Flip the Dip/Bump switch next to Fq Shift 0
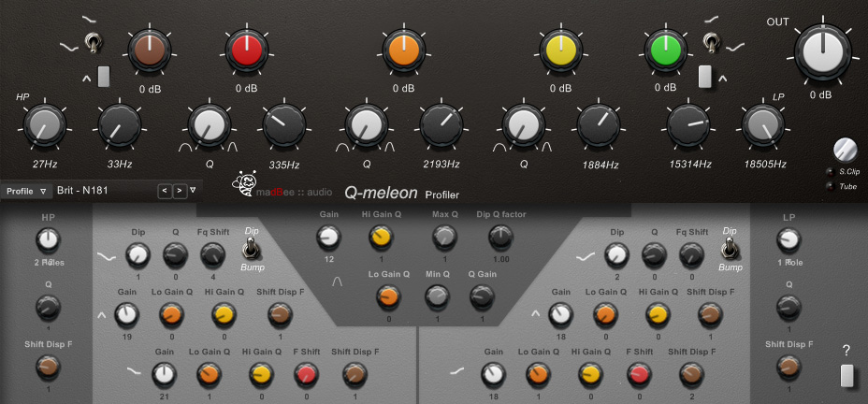The image size is (868, 404). pos(730,248)
